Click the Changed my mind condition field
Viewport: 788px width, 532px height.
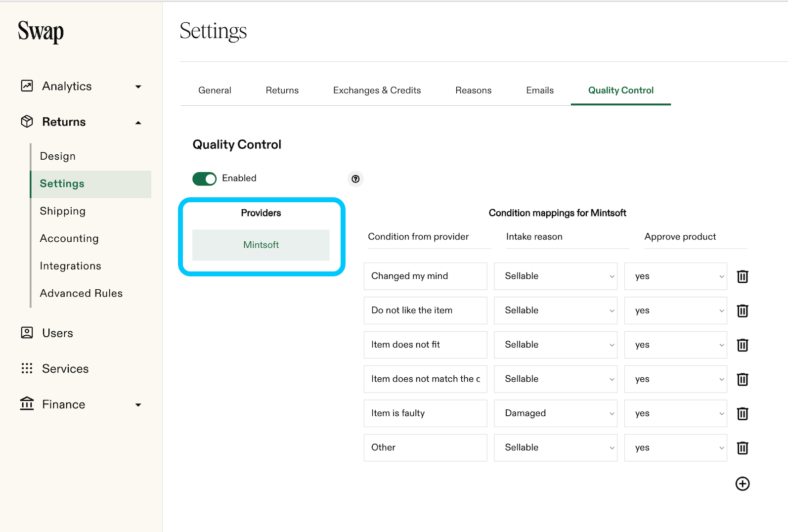pyautogui.click(x=426, y=276)
